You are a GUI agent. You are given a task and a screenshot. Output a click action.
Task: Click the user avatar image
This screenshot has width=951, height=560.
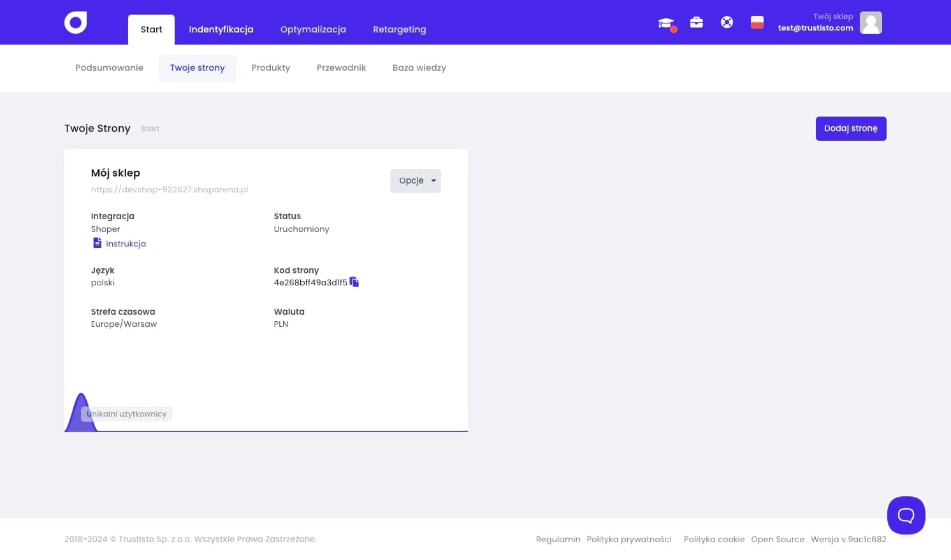pos(871,22)
